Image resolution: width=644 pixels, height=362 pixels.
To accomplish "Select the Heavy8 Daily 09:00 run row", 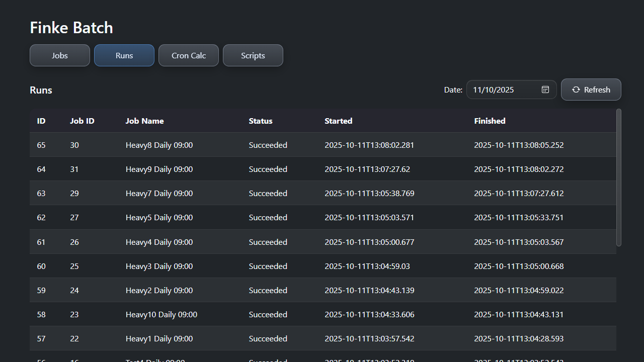I will point(159,145).
